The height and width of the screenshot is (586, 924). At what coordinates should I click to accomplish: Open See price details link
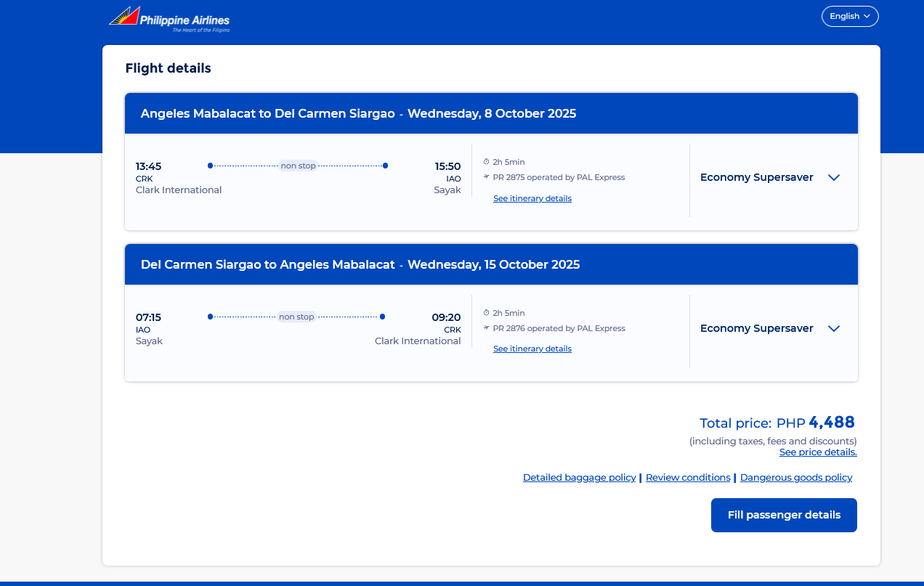(x=818, y=452)
